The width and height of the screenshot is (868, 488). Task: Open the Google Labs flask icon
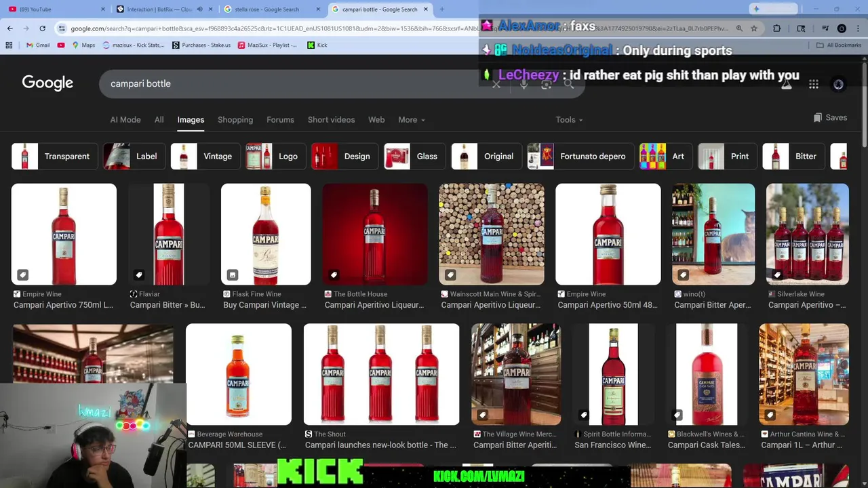point(787,84)
